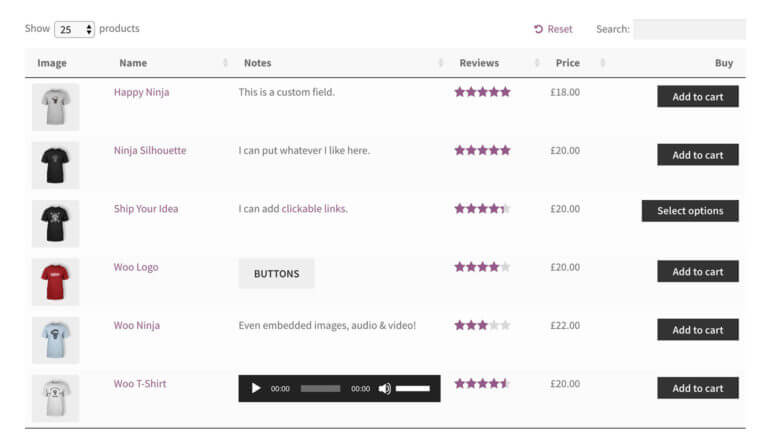Mute the audio player speaker icon
Image resolution: width=770 pixels, height=436 pixels.
pos(385,388)
